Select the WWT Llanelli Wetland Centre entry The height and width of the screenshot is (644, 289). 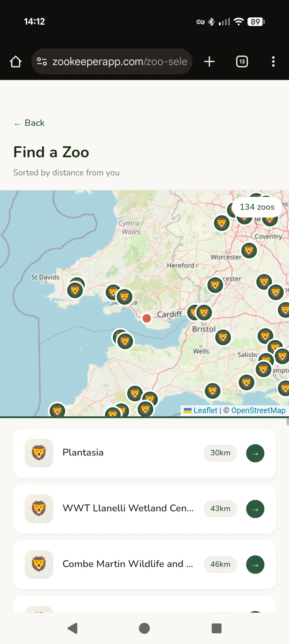coord(128,508)
